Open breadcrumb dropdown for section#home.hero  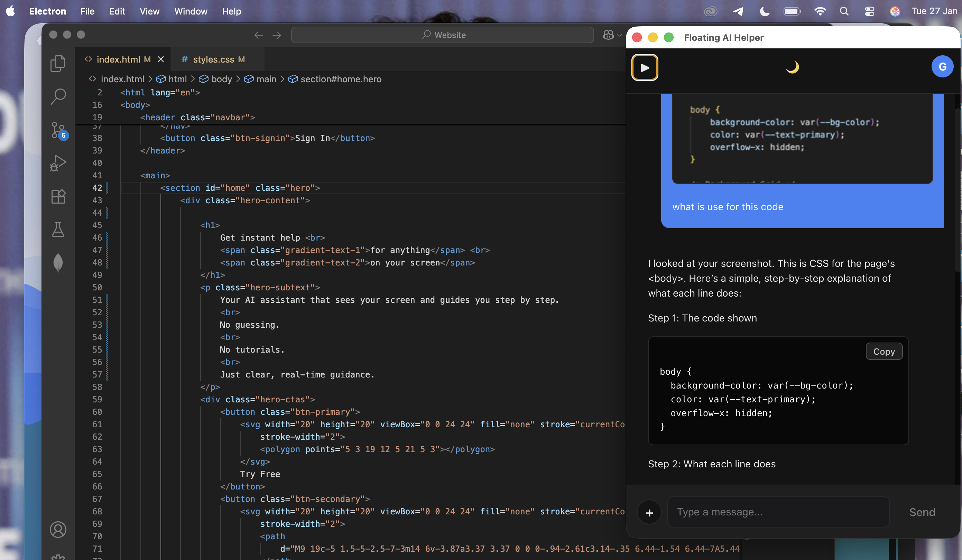pos(340,79)
